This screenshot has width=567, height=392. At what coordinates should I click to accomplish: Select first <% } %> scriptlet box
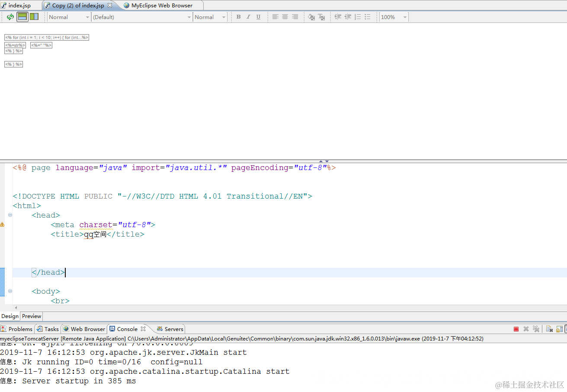click(13, 51)
